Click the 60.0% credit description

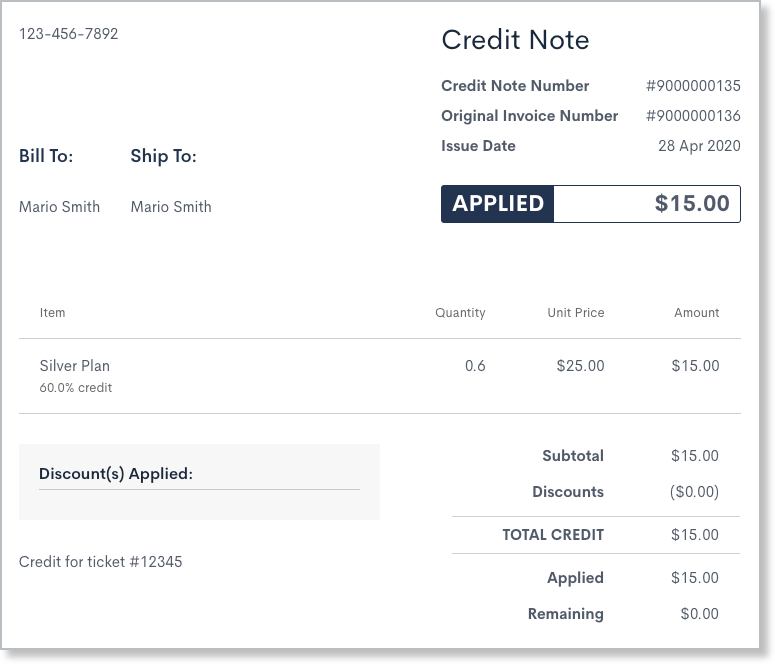pos(76,388)
